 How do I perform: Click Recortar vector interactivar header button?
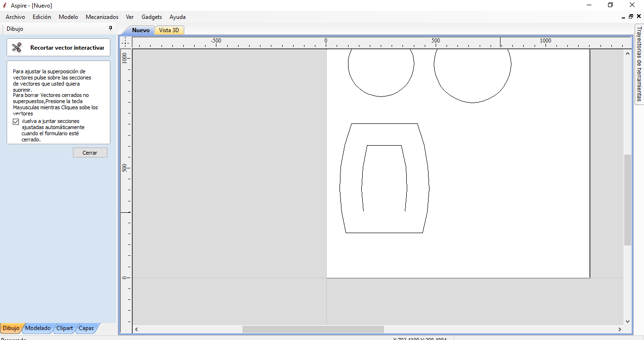click(58, 47)
